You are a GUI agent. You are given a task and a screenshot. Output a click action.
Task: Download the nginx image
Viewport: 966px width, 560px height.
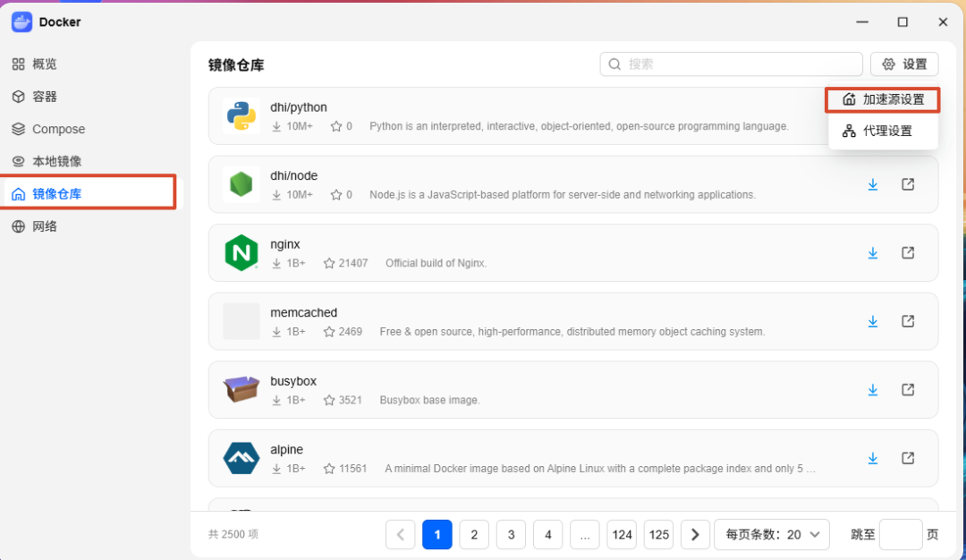(872, 252)
